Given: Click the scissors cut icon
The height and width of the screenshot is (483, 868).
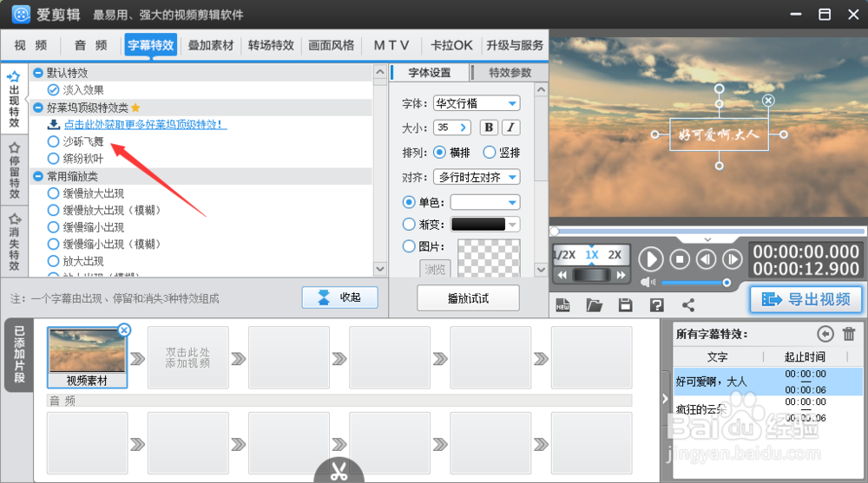Looking at the screenshot, I should 339,471.
